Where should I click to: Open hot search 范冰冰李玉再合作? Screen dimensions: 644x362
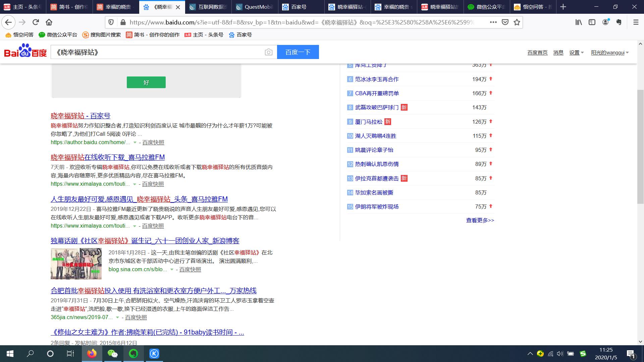point(377,79)
